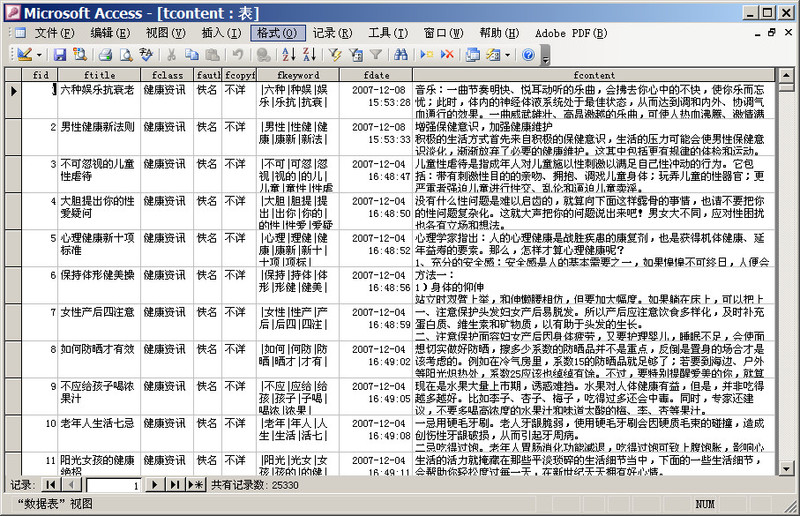The height and width of the screenshot is (516, 800).
Task: Apply Filter By Selection icon
Action: tap(335, 54)
